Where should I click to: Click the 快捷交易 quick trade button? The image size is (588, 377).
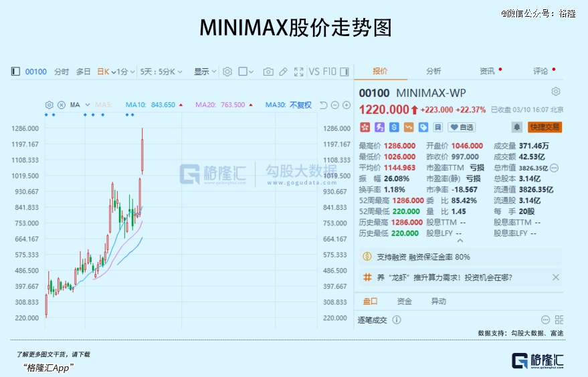click(x=545, y=127)
